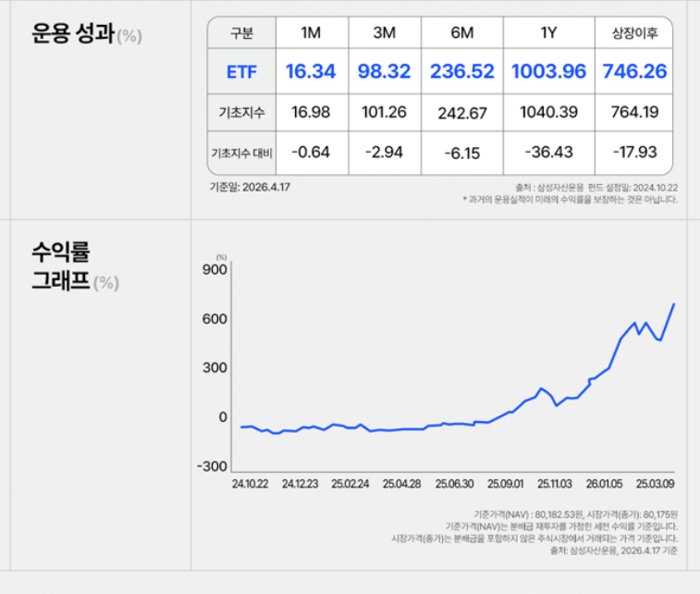Click the 24.10.22 x-axis date label
Viewport: 700px width, 594px height.
(x=249, y=483)
